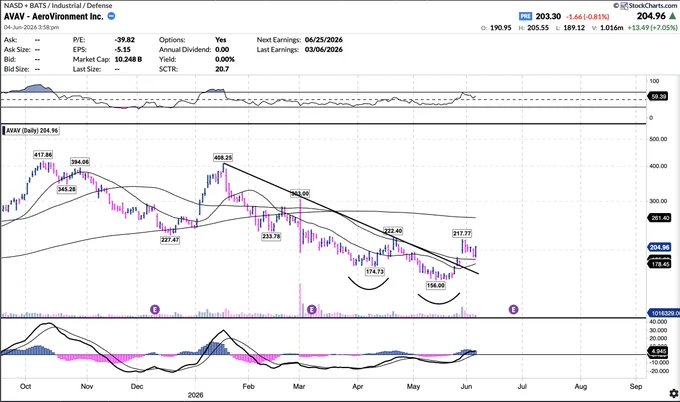Image resolution: width=680 pixels, height=402 pixels.
Task: Click the 174.73 low price label
Action: click(375, 271)
